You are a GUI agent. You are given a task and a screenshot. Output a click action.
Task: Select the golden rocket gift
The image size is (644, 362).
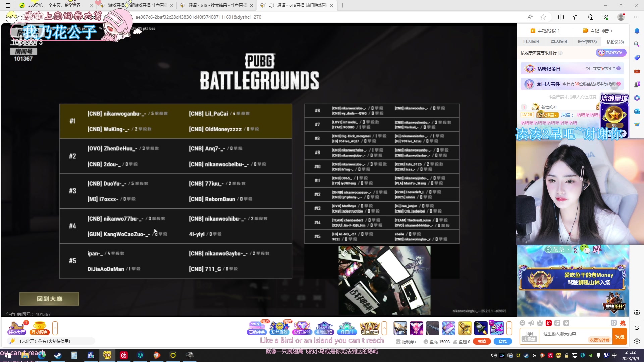[465, 328]
